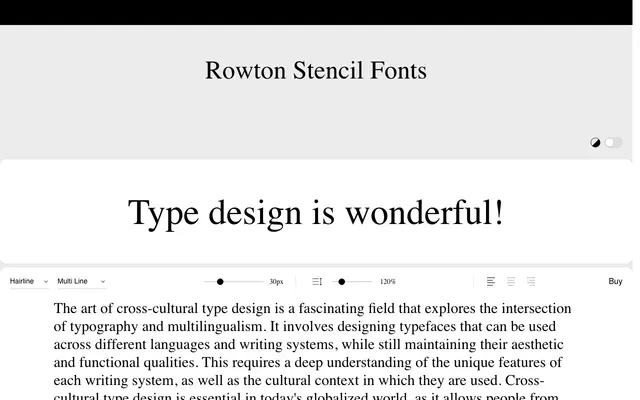Click the 'Type design is wonderful!' preview text
640x400 pixels.
(316, 213)
